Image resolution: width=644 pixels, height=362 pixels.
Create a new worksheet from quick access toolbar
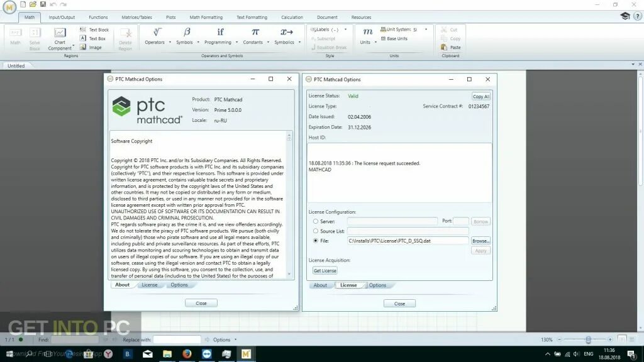(x=23, y=4)
